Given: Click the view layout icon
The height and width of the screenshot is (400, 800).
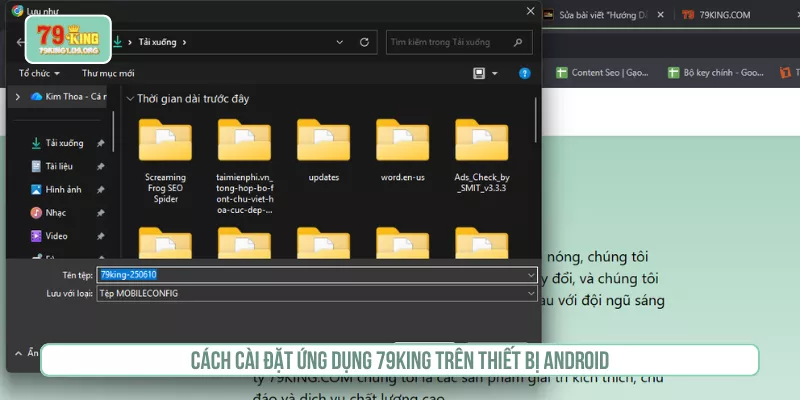Looking at the screenshot, I should (479, 73).
